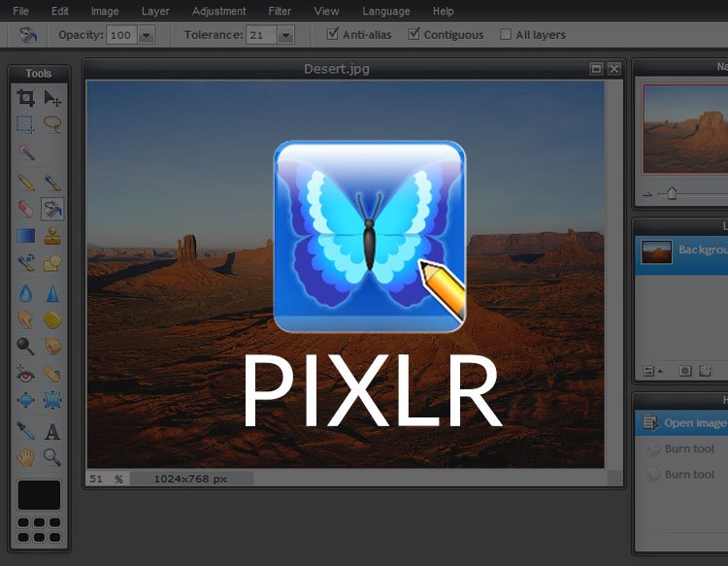This screenshot has width=728, height=566.
Task: Maximize the Desert.jpg document window
Action: point(596,69)
